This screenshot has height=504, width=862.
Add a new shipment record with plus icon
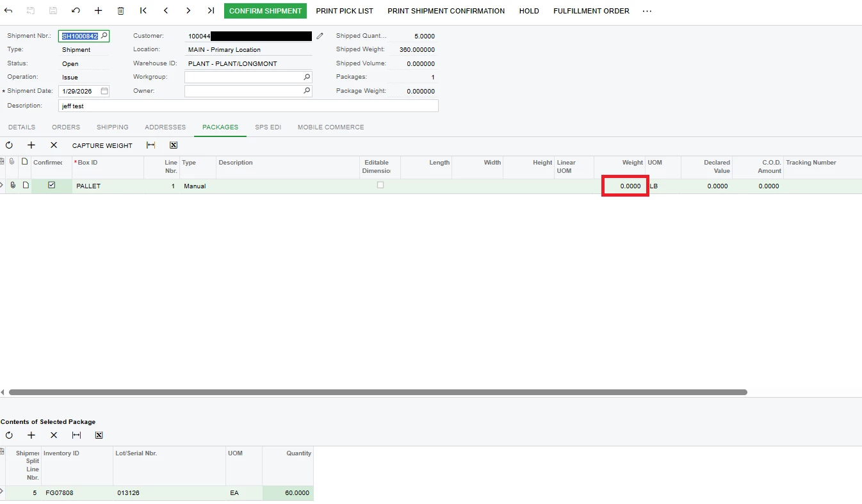pos(98,11)
